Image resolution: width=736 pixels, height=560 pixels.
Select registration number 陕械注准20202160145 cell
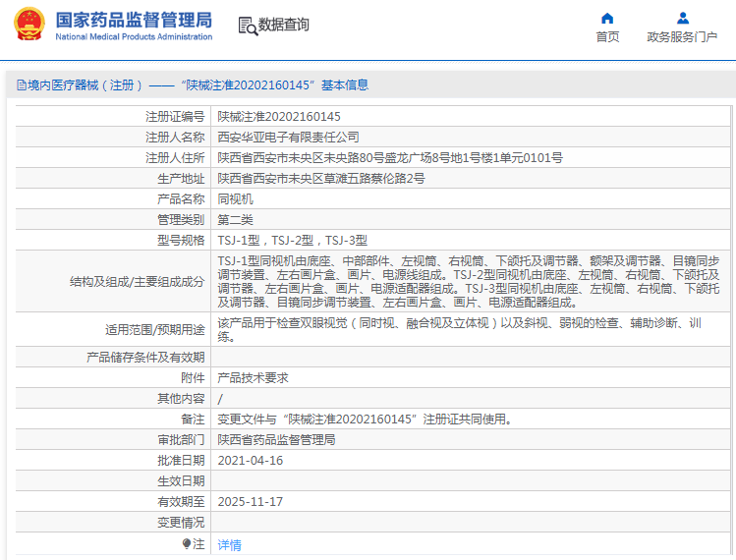[x=279, y=116]
